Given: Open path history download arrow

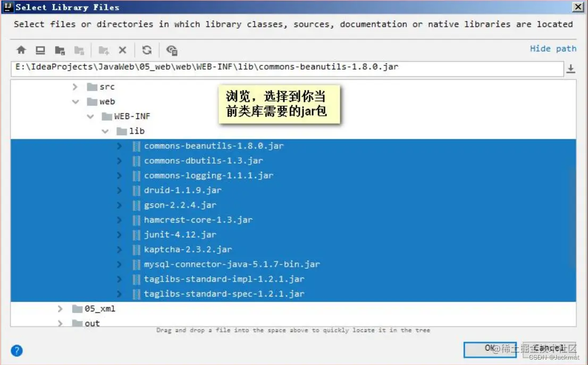Looking at the screenshot, I should click(x=570, y=69).
